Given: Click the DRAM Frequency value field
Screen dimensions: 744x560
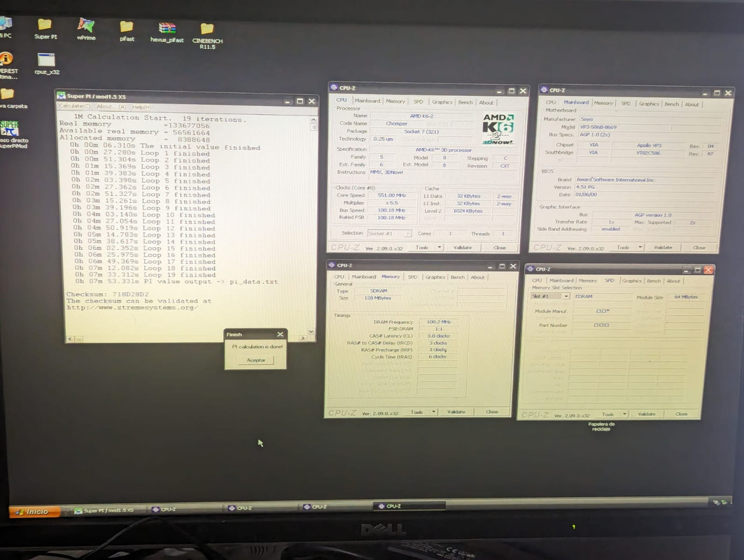Looking at the screenshot, I should [x=438, y=321].
